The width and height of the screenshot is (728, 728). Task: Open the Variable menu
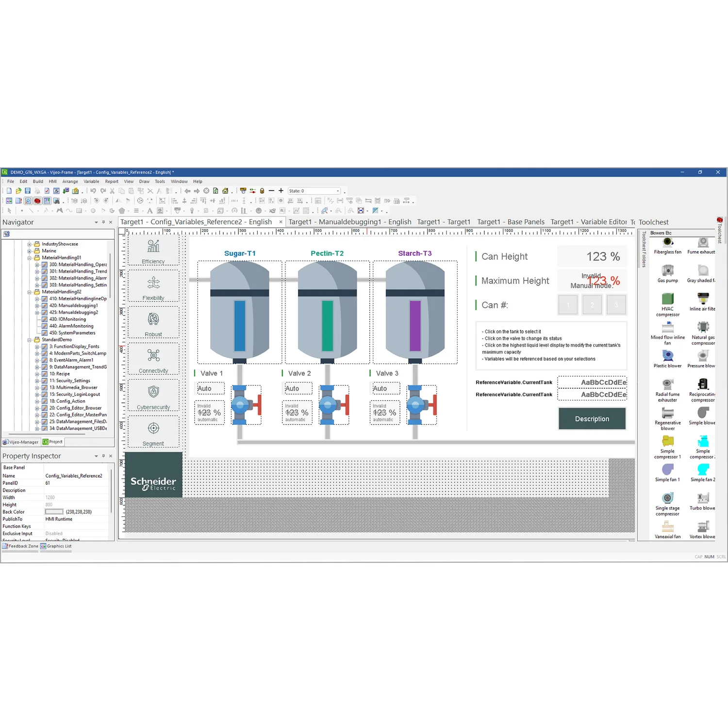click(91, 182)
